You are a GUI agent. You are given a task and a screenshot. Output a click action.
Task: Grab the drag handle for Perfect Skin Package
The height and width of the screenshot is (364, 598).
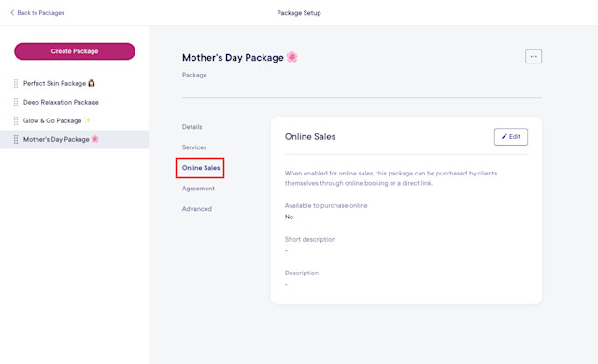[16, 83]
